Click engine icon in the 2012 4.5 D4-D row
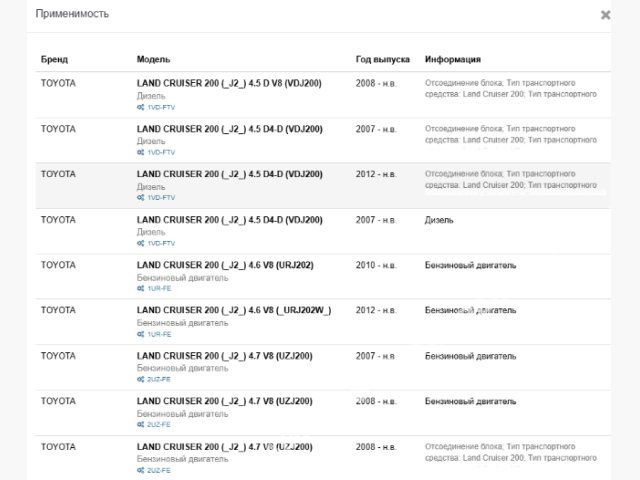 [140, 198]
